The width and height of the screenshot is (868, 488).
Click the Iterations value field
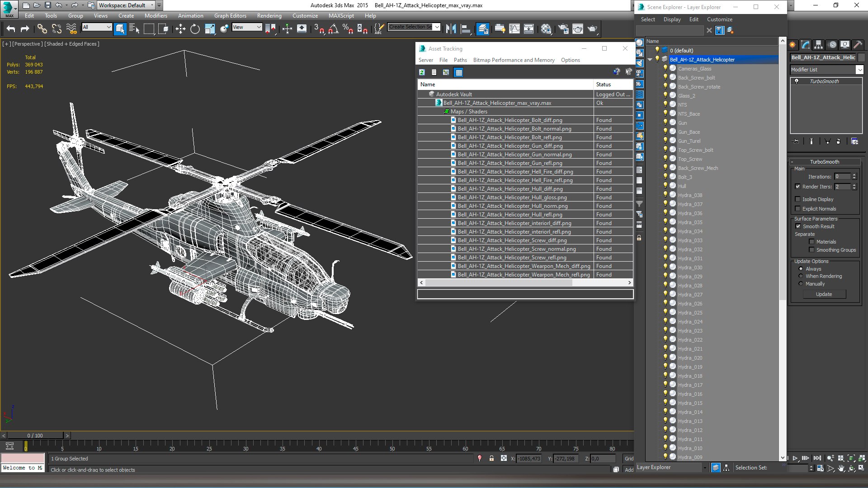842,177
